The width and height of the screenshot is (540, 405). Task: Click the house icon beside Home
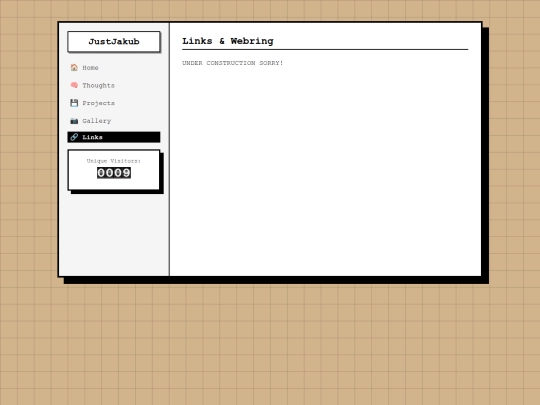click(74, 68)
